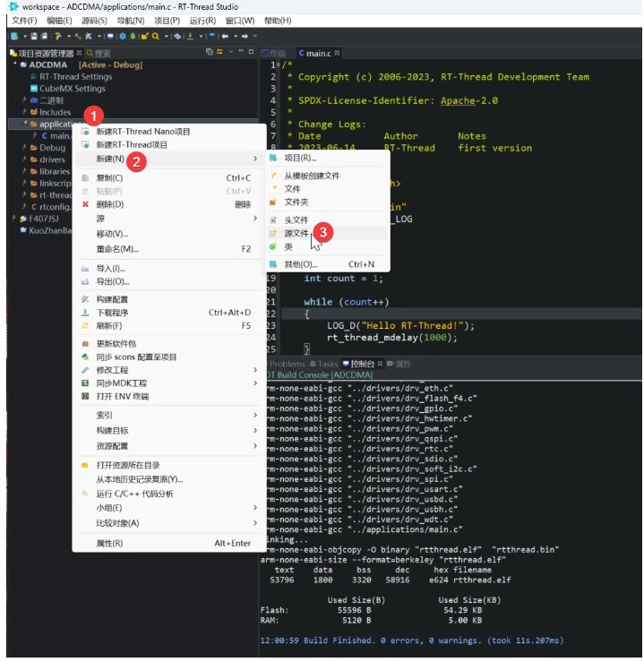This screenshot has height=662, width=644.
Task: Toggle Link with Editor in project explorer
Action: (x=219, y=51)
